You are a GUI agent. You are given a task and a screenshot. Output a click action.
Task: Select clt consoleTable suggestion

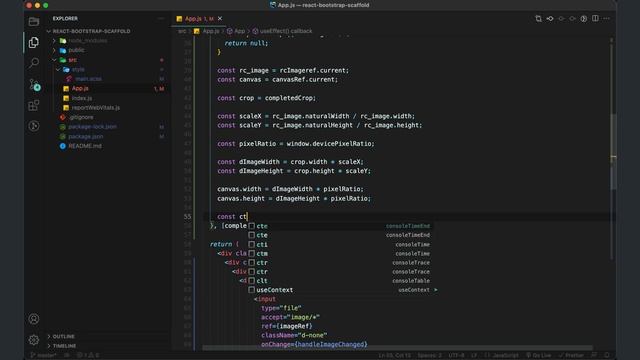(x=341, y=281)
